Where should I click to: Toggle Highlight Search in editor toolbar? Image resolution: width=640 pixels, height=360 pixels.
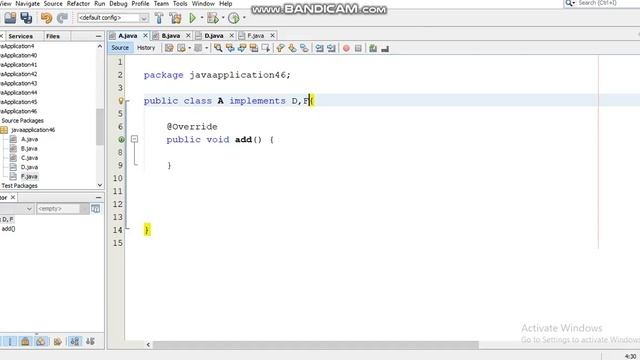tap(253, 48)
